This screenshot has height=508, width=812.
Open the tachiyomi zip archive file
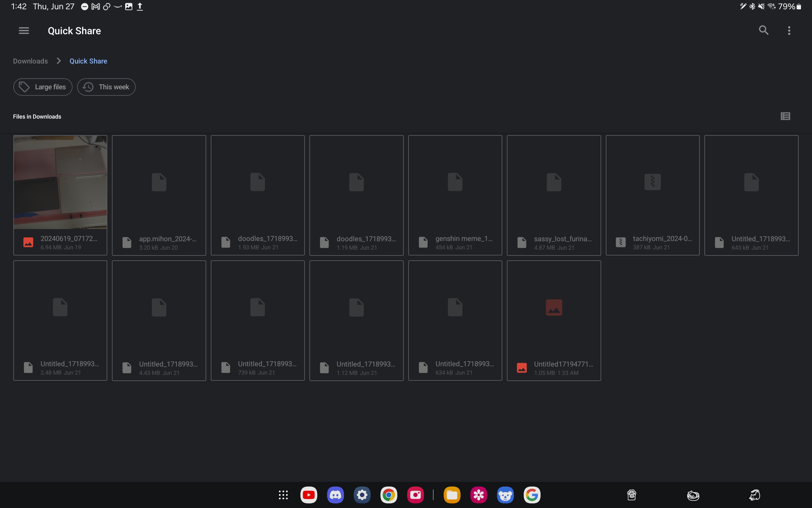tap(652, 195)
